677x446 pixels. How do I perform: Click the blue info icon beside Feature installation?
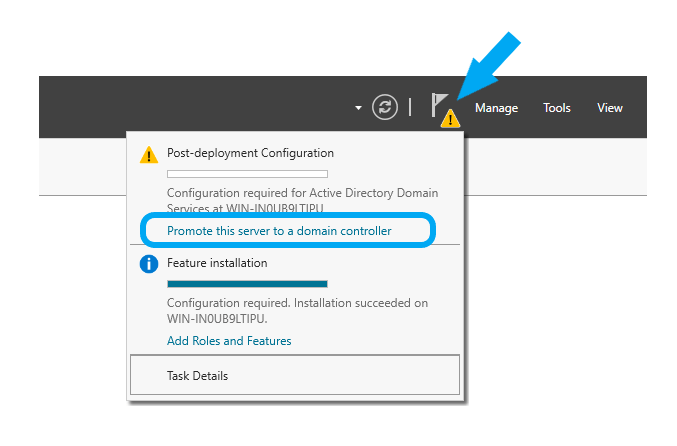point(149,263)
